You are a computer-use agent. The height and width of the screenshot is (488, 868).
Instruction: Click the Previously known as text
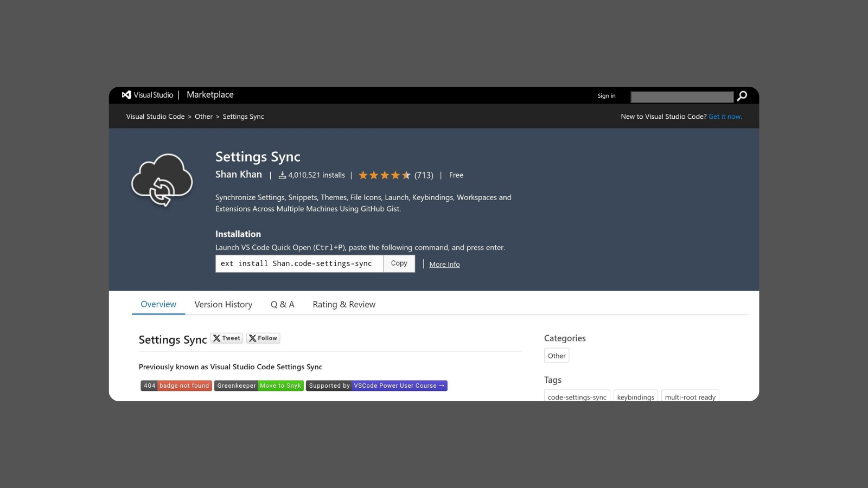point(231,367)
